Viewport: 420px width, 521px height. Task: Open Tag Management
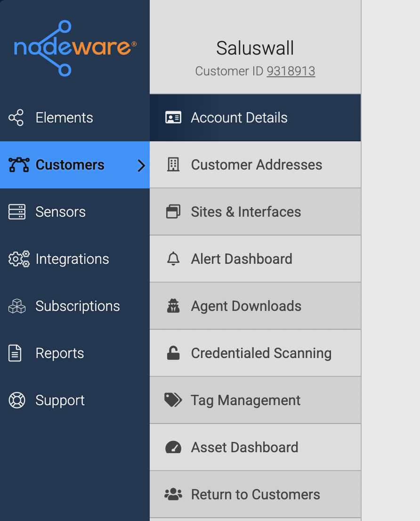point(255,400)
